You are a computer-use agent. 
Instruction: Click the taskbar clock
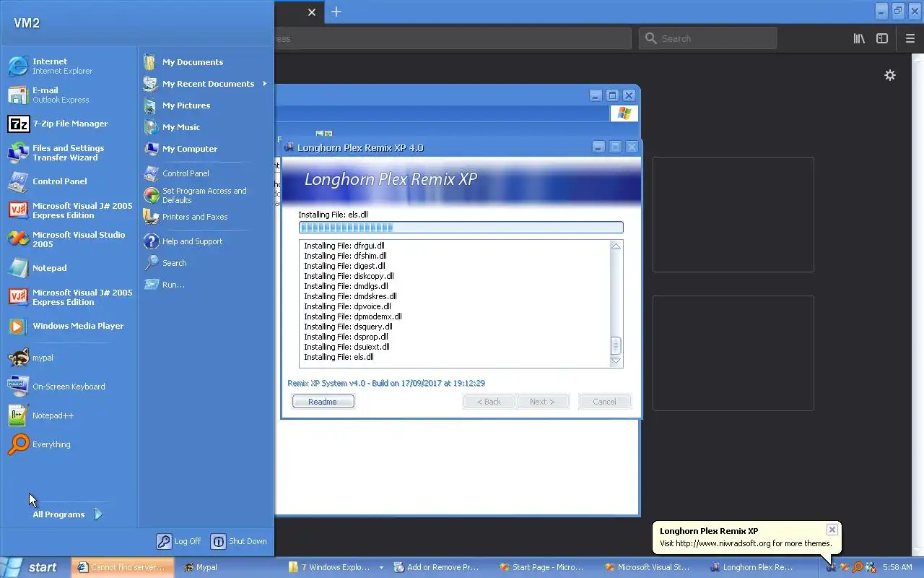tap(897, 567)
